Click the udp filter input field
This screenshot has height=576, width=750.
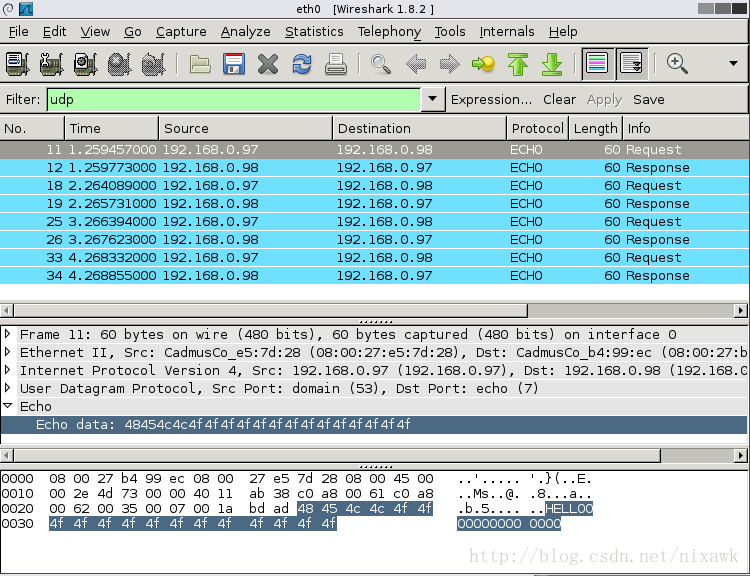point(233,100)
